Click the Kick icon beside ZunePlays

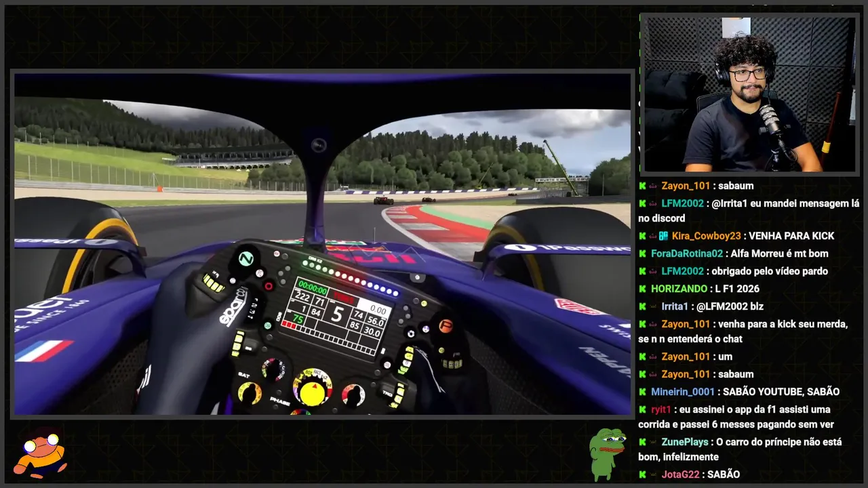coord(642,442)
